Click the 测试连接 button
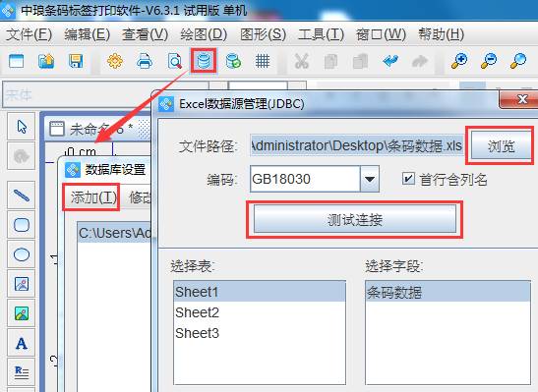 tap(355, 219)
